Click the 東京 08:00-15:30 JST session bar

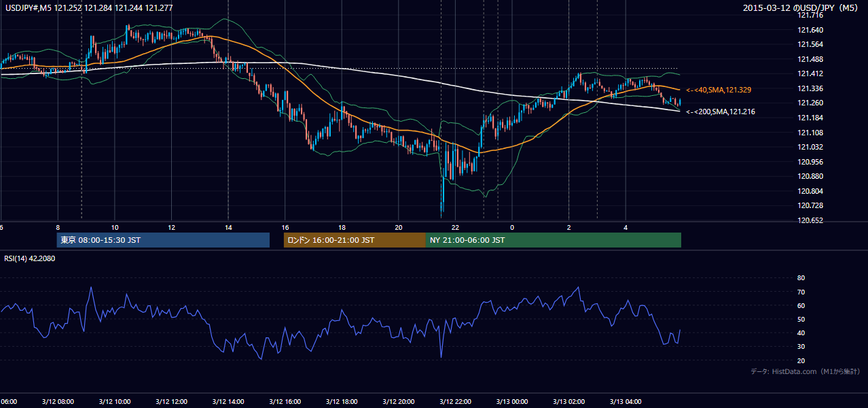click(x=163, y=240)
